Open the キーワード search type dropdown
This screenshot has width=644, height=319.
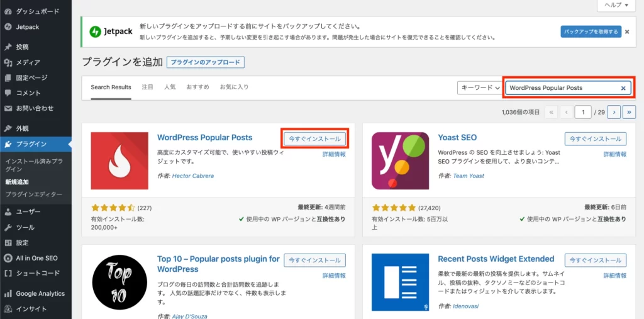pyautogui.click(x=480, y=88)
